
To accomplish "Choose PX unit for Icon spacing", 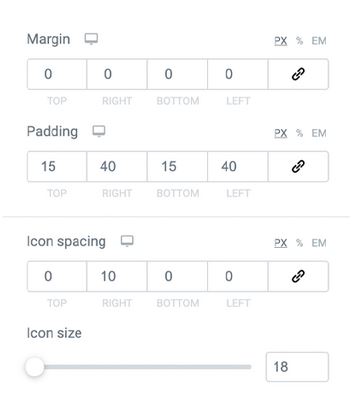I will (x=281, y=243).
